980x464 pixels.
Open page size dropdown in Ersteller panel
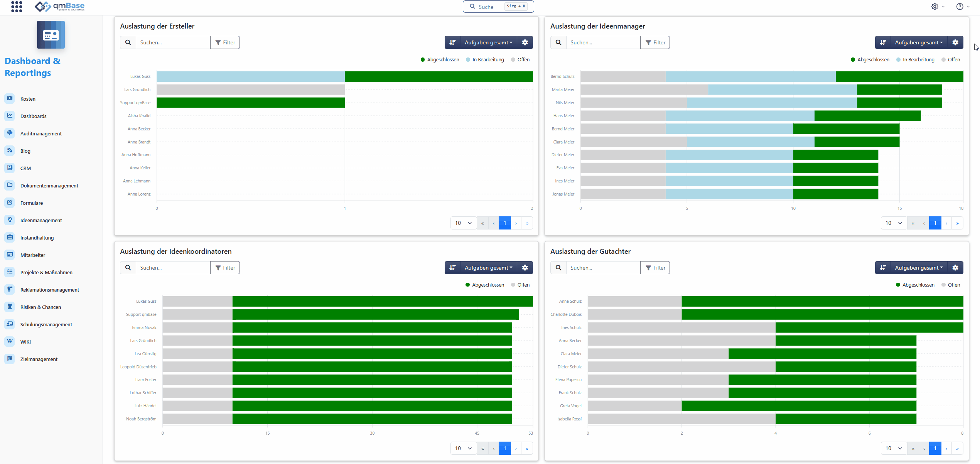click(463, 223)
